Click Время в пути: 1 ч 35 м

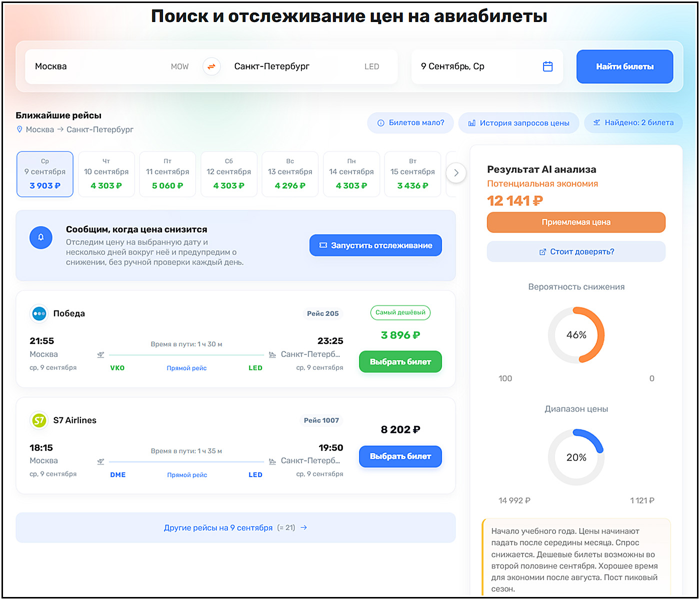(186, 451)
